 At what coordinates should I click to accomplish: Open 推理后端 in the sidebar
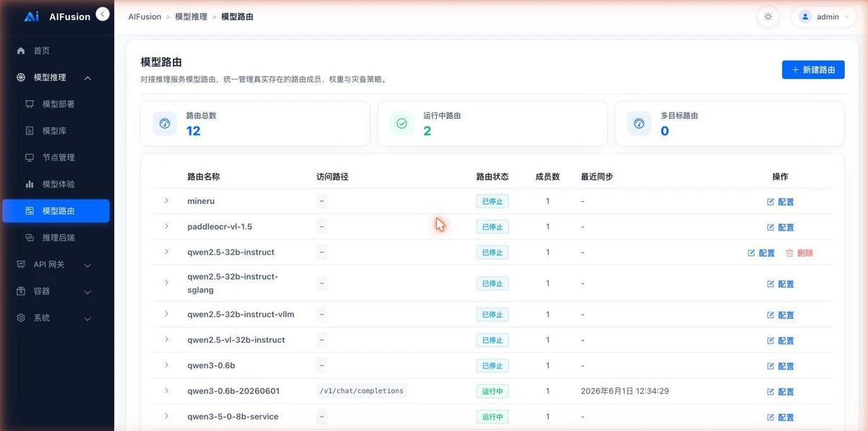(x=56, y=237)
